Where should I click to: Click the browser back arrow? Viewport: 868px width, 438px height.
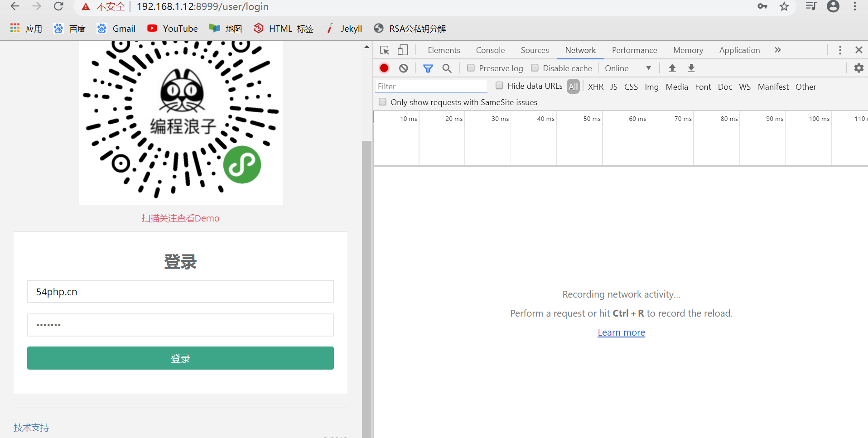point(15,6)
